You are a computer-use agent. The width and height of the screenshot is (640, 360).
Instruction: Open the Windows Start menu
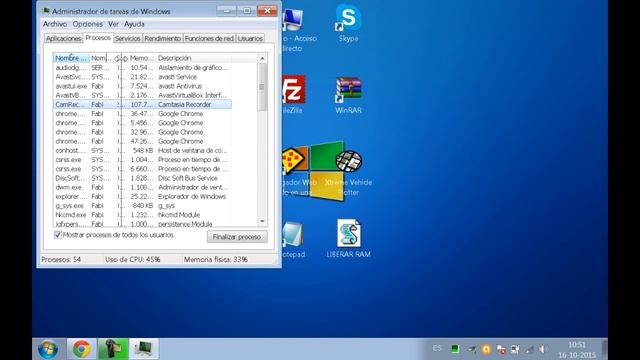point(48,349)
